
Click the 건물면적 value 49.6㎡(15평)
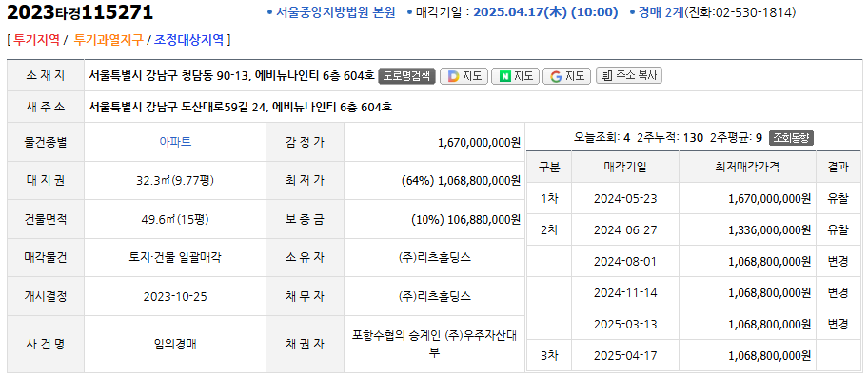[175, 219]
